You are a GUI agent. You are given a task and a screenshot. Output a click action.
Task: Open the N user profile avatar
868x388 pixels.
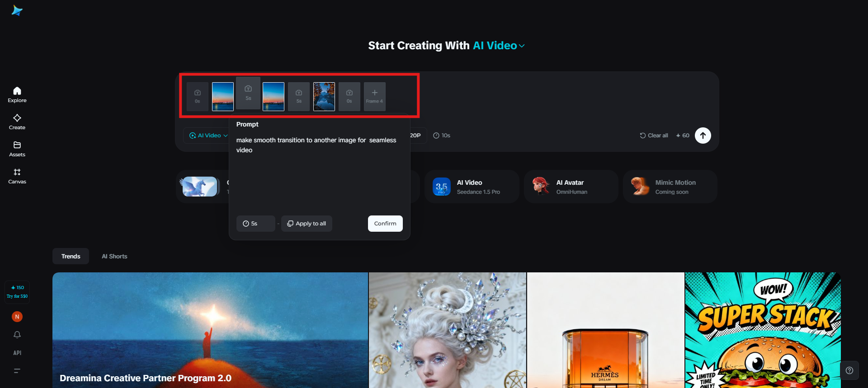[x=17, y=317]
